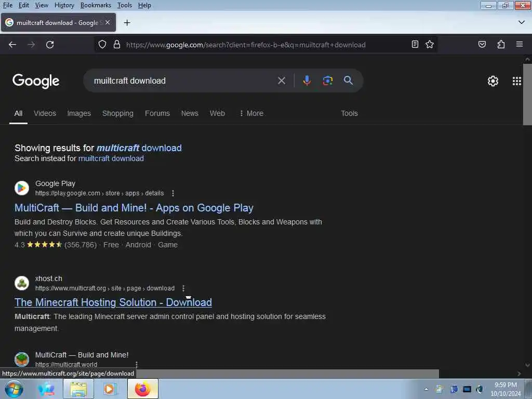Click the Google Play site favicon
The width and height of the screenshot is (532, 399).
(22, 188)
